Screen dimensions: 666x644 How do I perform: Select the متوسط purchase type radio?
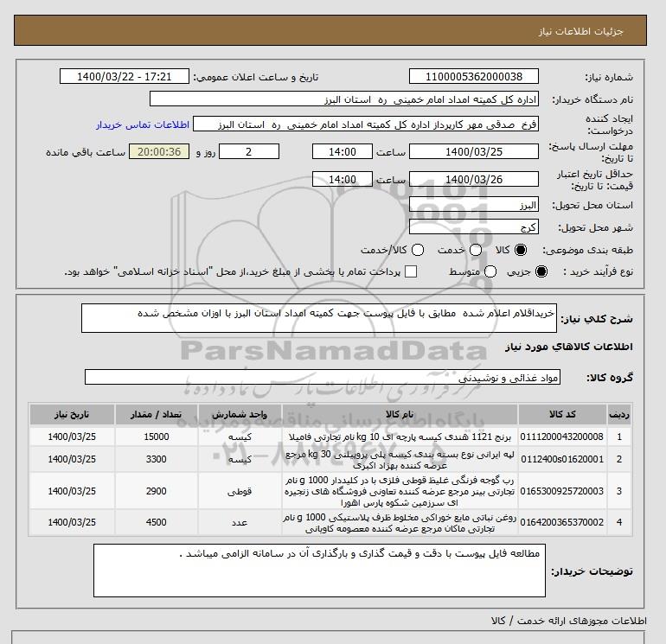(x=490, y=271)
